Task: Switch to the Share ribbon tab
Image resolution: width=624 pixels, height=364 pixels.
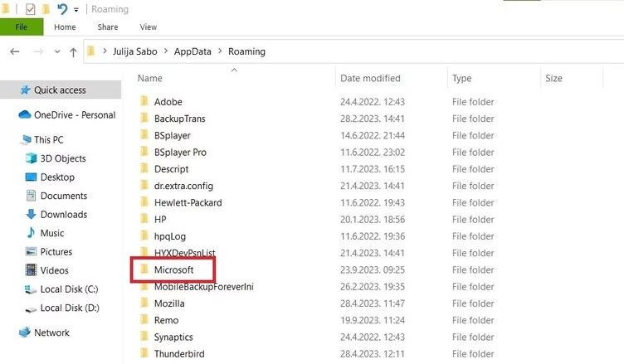Action: 107,27
